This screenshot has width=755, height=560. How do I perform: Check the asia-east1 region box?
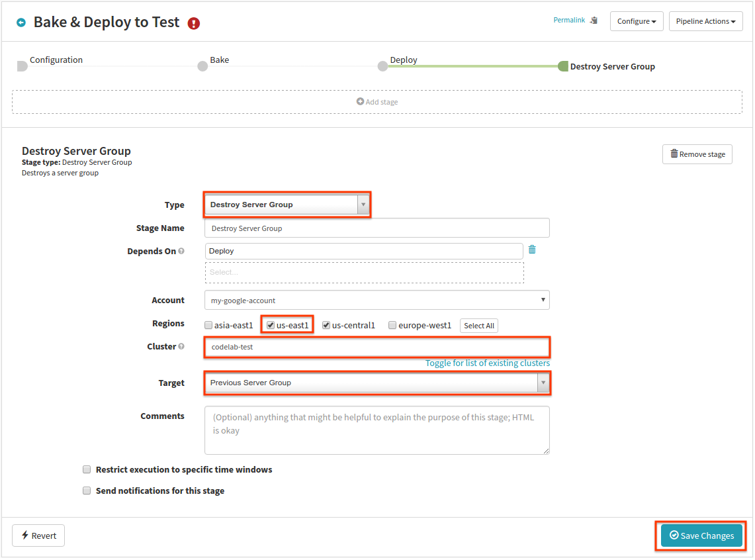pos(208,325)
